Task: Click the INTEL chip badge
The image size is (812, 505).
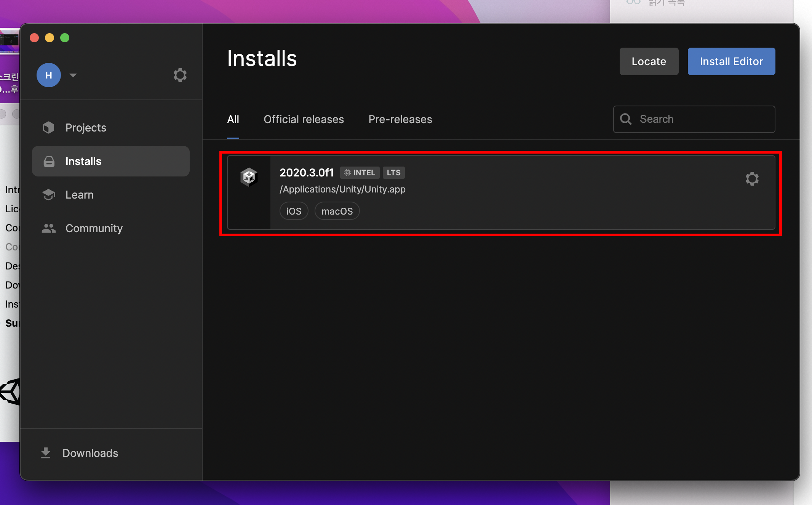Action: tap(360, 173)
